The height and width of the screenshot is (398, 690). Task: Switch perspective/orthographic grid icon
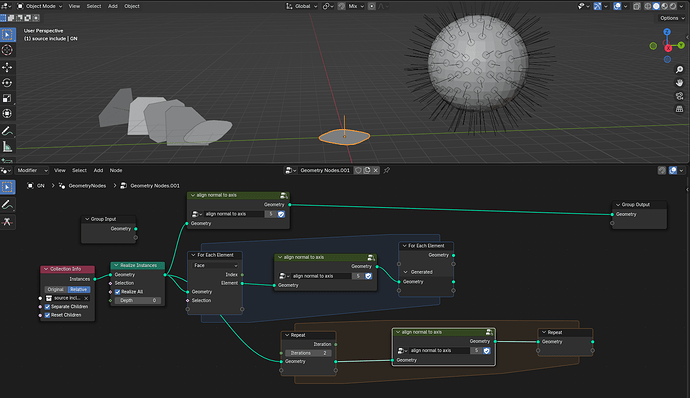click(x=679, y=109)
